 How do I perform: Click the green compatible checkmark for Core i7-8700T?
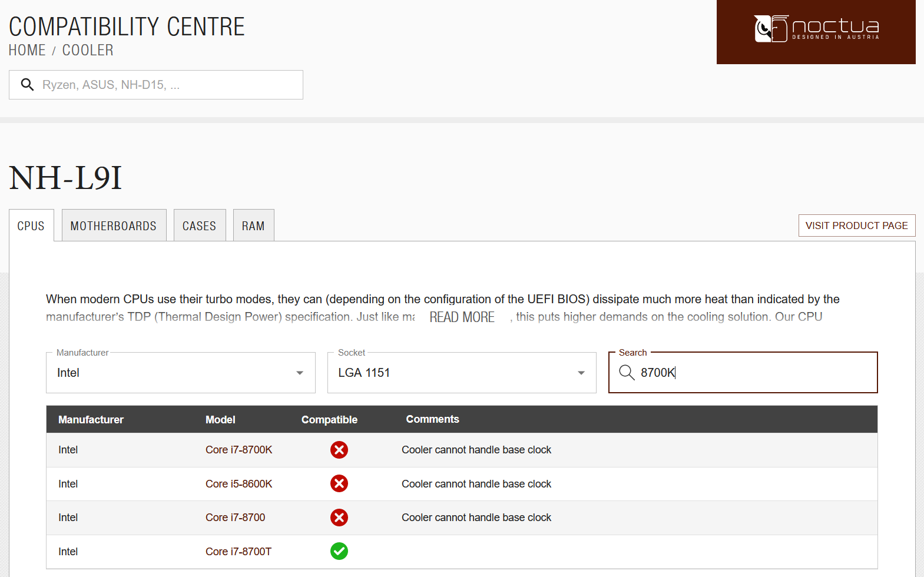(339, 551)
